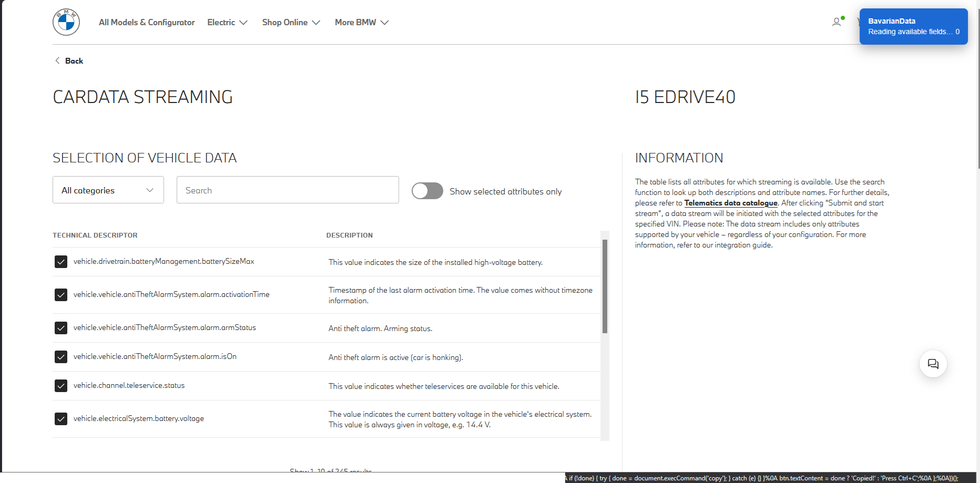Click 'Anti theft alarm. Arming status.' description

pyautogui.click(x=381, y=328)
